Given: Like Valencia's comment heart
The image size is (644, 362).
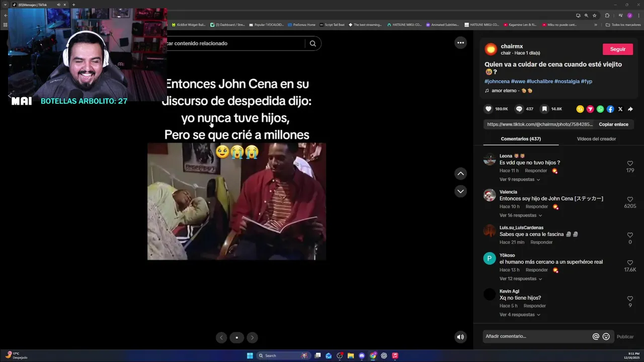Looking at the screenshot, I should coord(630,199).
